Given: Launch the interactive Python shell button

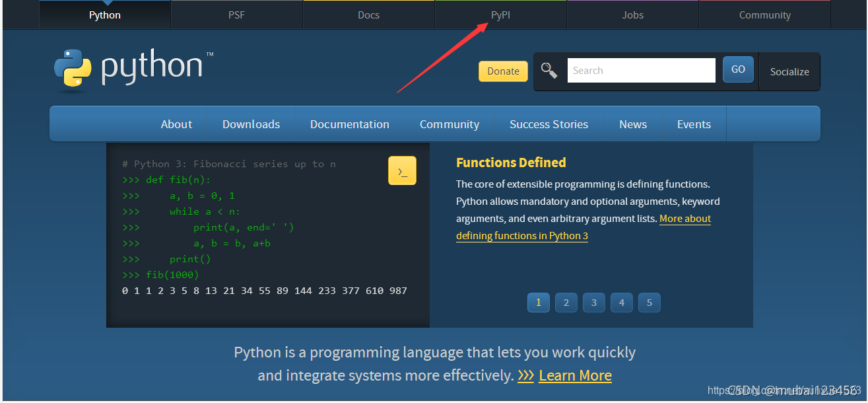Looking at the screenshot, I should point(402,170).
